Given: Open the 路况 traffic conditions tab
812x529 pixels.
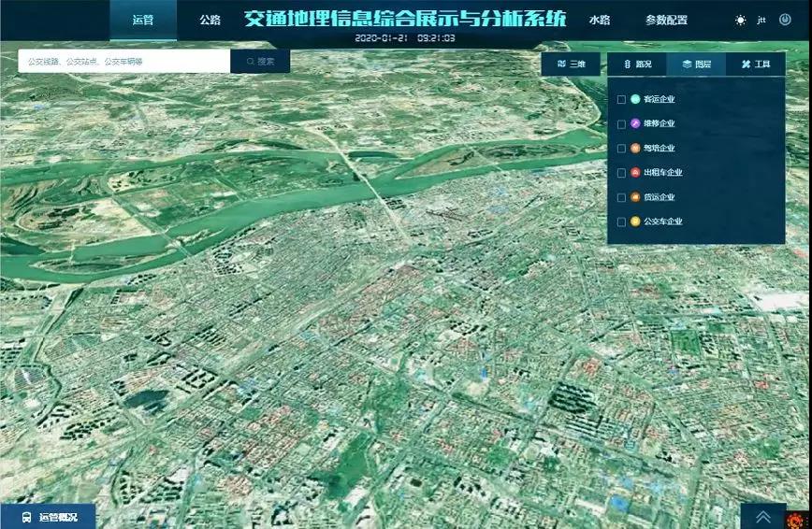Looking at the screenshot, I should tap(637, 64).
